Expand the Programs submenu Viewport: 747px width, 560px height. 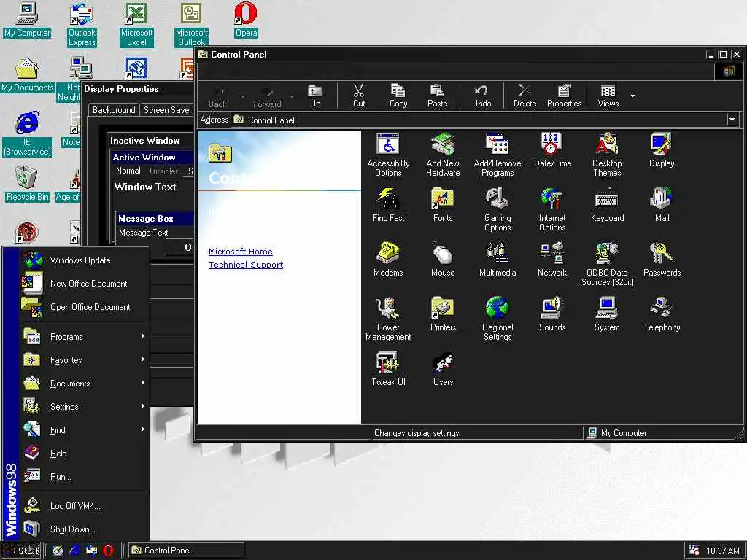tap(85, 337)
